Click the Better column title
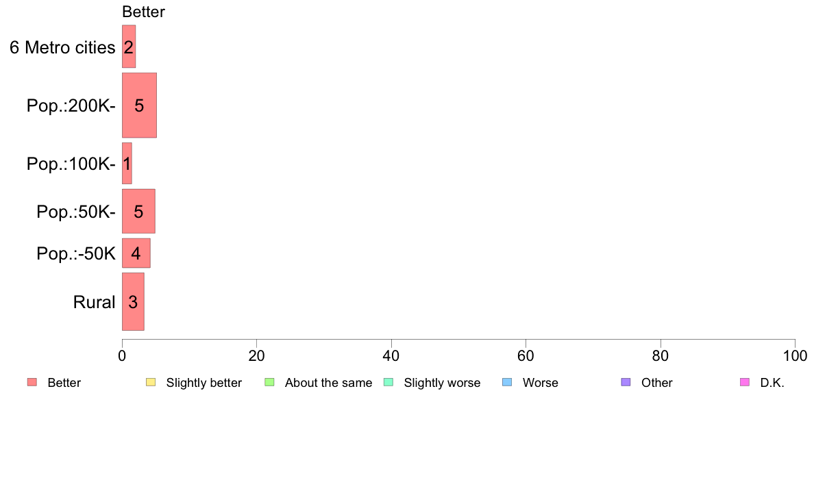The width and height of the screenshot is (814, 504). pos(143,12)
